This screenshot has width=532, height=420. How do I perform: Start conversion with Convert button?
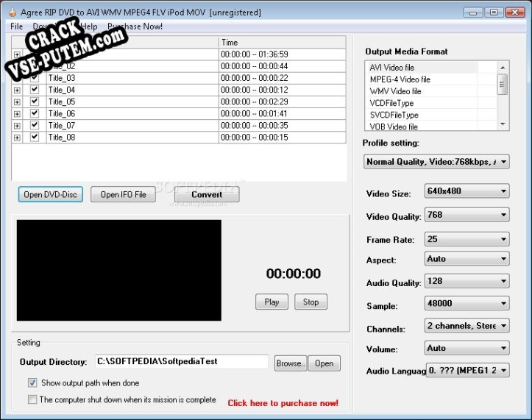coord(207,194)
